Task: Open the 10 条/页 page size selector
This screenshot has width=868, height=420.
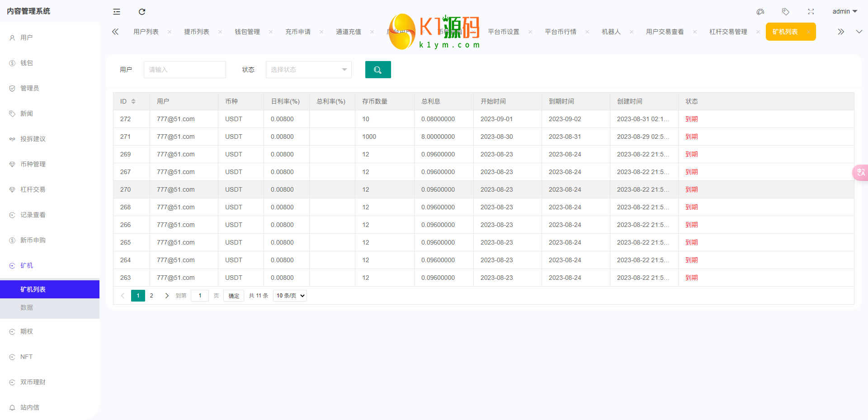Action: click(290, 296)
